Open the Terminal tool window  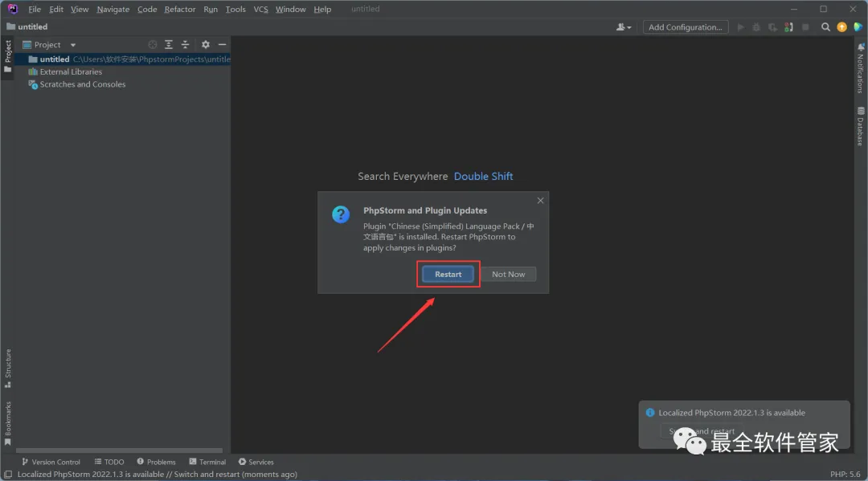point(207,463)
